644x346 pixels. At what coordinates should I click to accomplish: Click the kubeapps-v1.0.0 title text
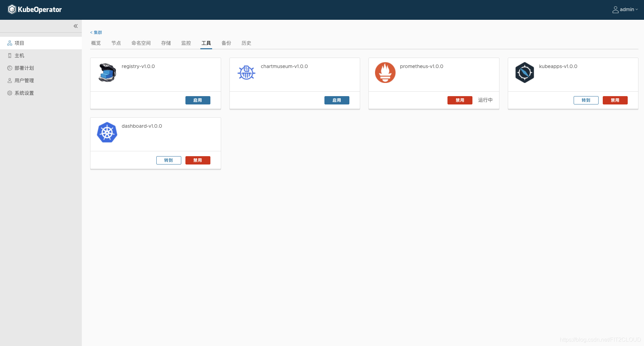558,66
